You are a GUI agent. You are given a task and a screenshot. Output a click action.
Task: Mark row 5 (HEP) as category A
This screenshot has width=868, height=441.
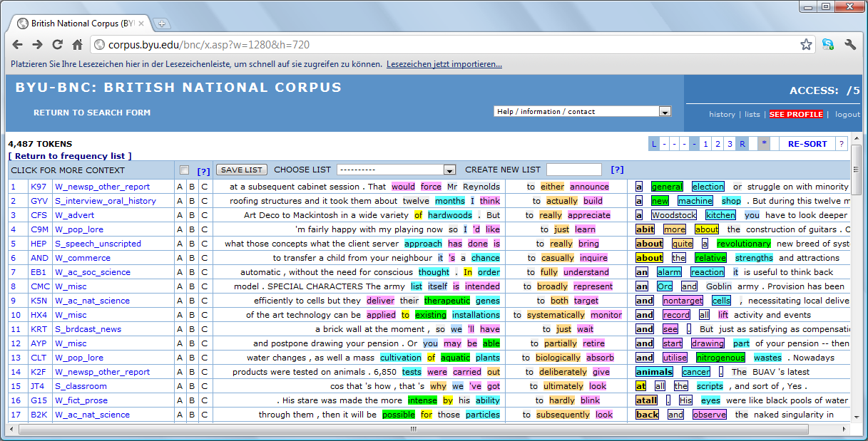click(x=180, y=244)
